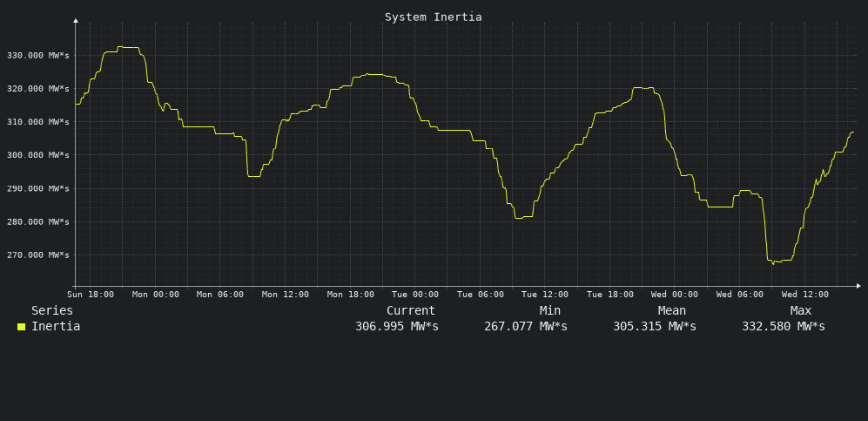Click the Tue 00:00 time axis label
Screen dimensions: 868x421
click(x=415, y=294)
